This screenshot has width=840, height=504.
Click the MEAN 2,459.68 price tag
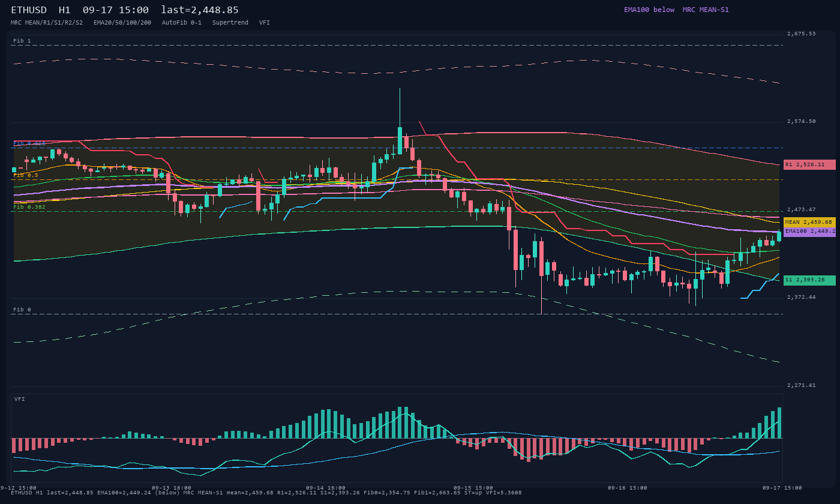coord(809,222)
